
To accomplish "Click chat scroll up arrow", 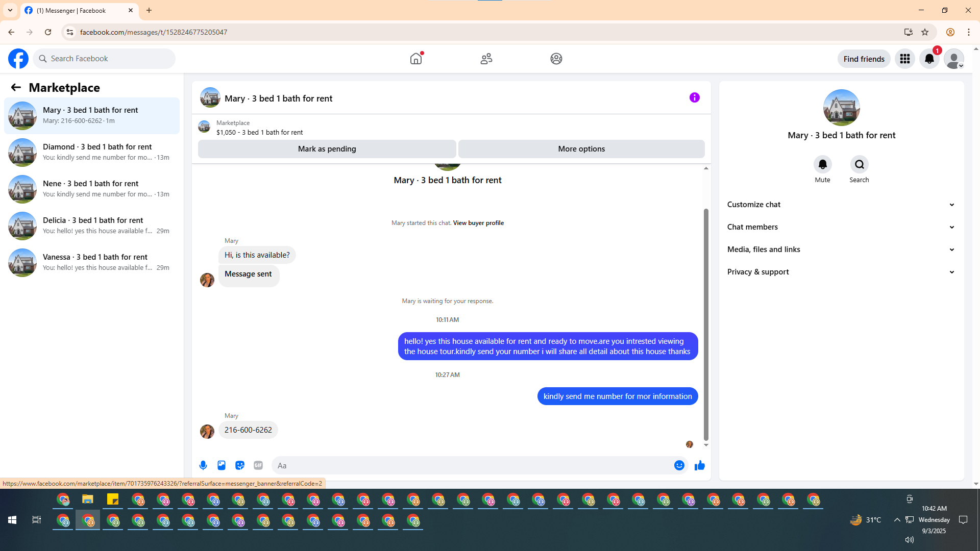I will tap(706, 168).
